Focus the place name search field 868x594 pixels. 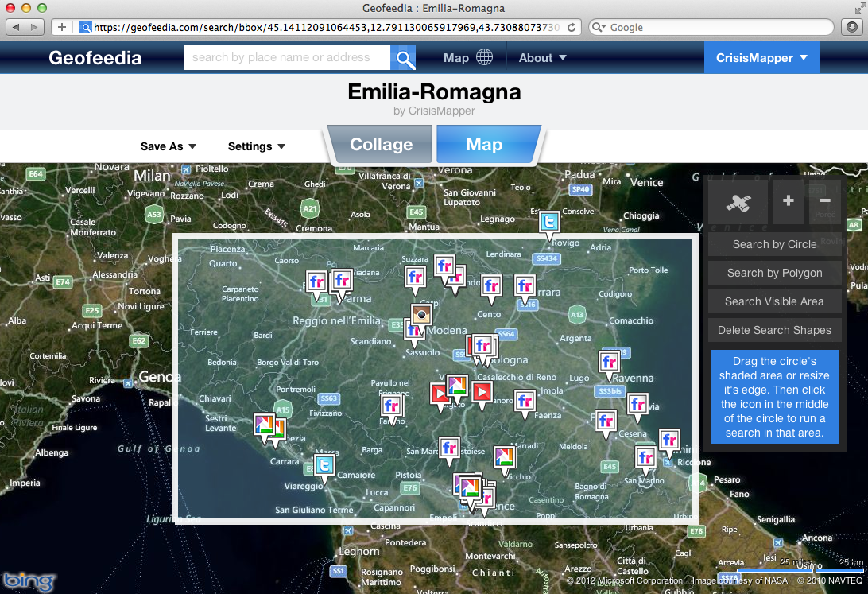coord(286,57)
